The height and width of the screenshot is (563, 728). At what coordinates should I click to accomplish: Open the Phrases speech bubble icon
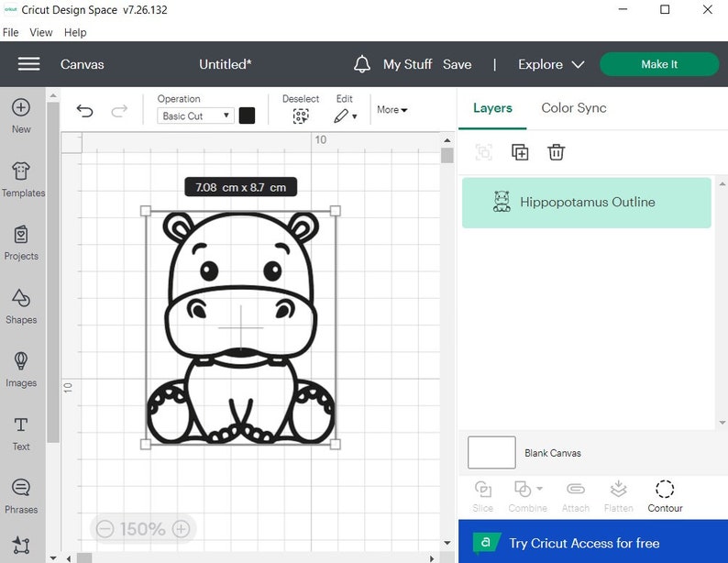[x=21, y=487]
